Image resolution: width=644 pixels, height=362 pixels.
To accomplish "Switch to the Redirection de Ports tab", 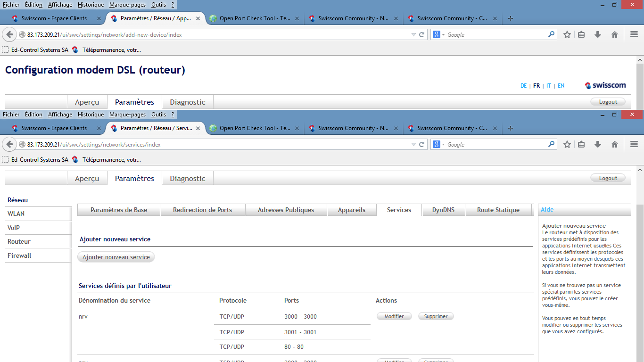I will coord(202,210).
